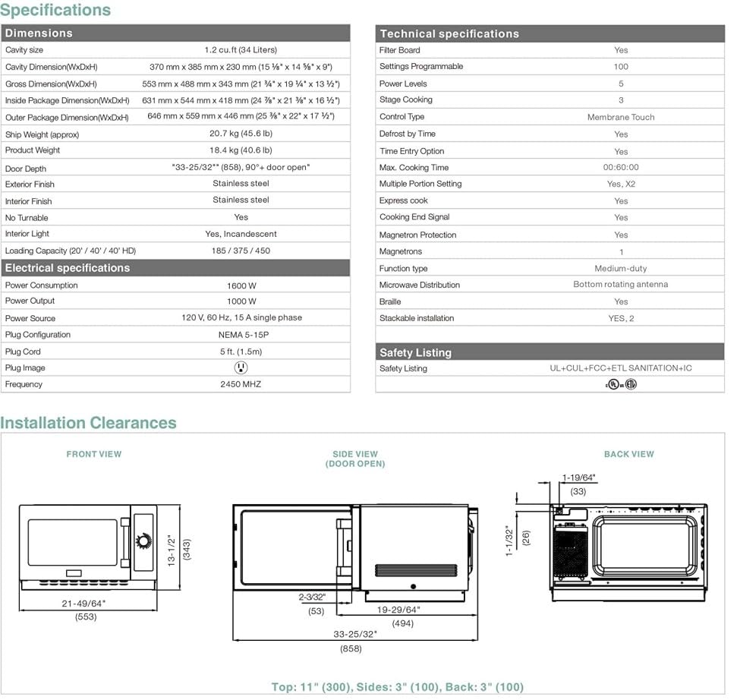The image size is (740, 700).
Task: Toggle the Filter Board setting
Action: pos(621,49)
